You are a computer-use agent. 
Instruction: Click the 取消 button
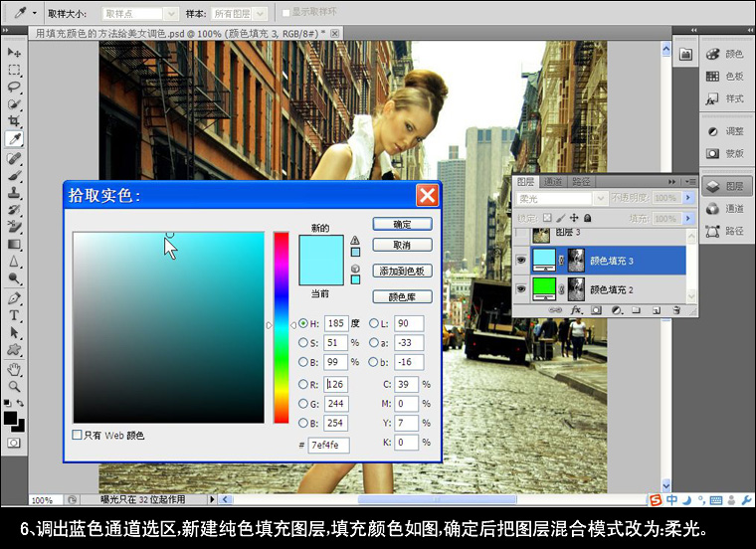[x=402, y=245]
